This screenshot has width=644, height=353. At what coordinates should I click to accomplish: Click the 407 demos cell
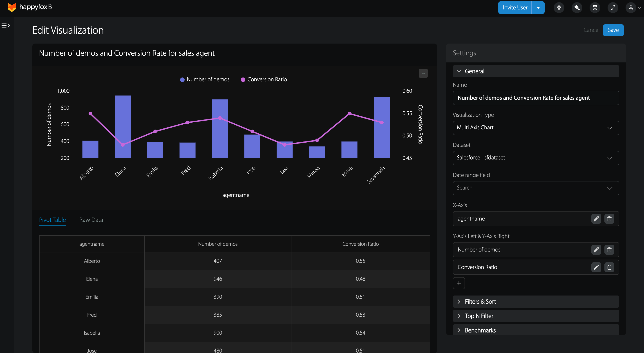click(218, 261)
